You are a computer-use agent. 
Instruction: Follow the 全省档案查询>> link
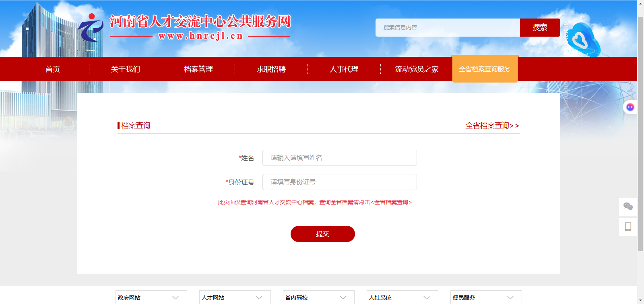492,126
